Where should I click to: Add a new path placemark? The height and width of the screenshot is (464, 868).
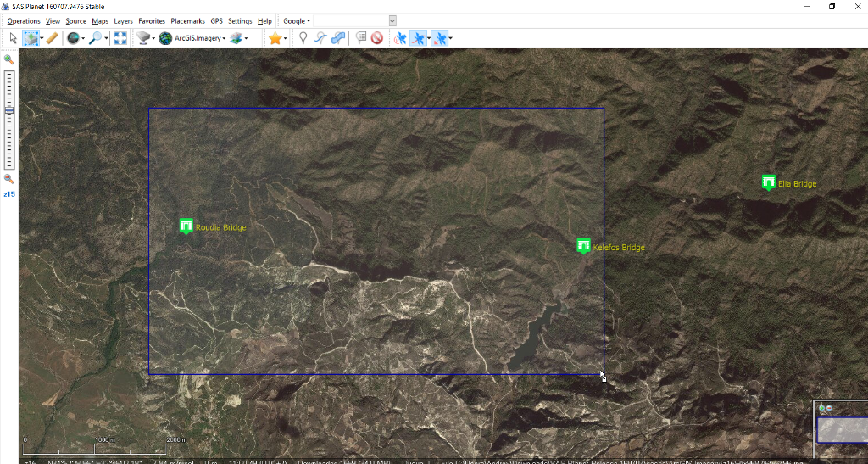click(x=320, y=38)
